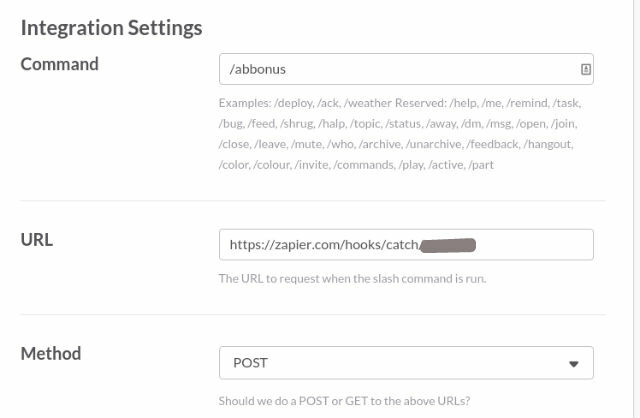This screenshot has height=418, width=640.
Task: Click the vertical scrollbar track at right edge
Action: (636, 209)
